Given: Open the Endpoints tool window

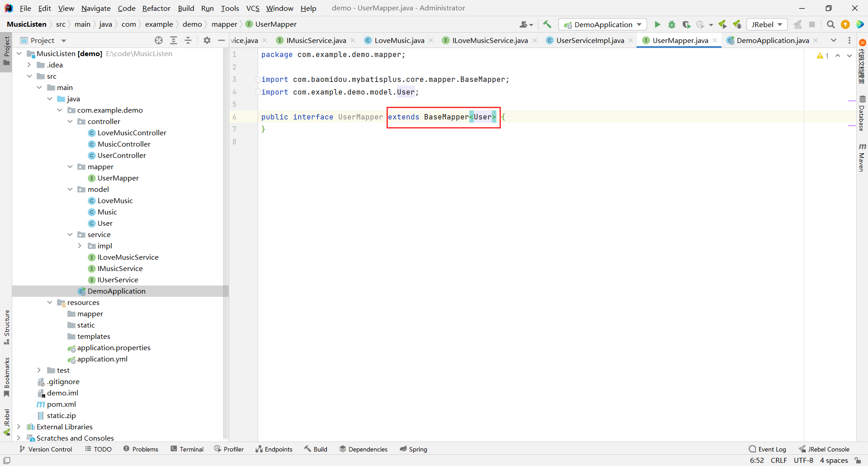Looking at the screenshot, I should click(x=274, y=449).
